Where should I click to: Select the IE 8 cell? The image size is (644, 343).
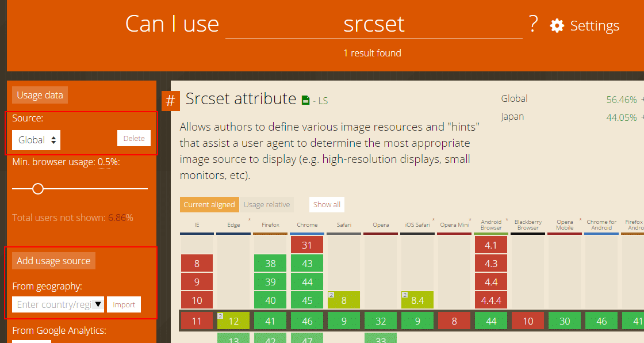pos(197,263)
